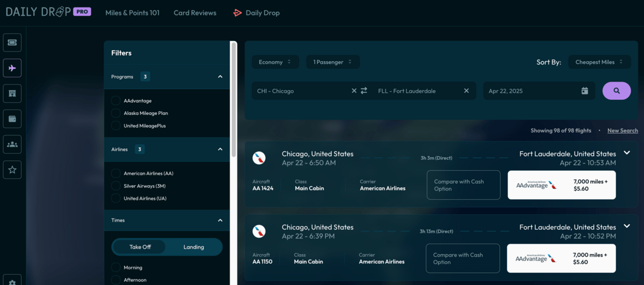The height and width of the screenshot is (285, 644).
Task: Open the community people sidebar icon
Action: pyautogui.click(x=12, y=144)
